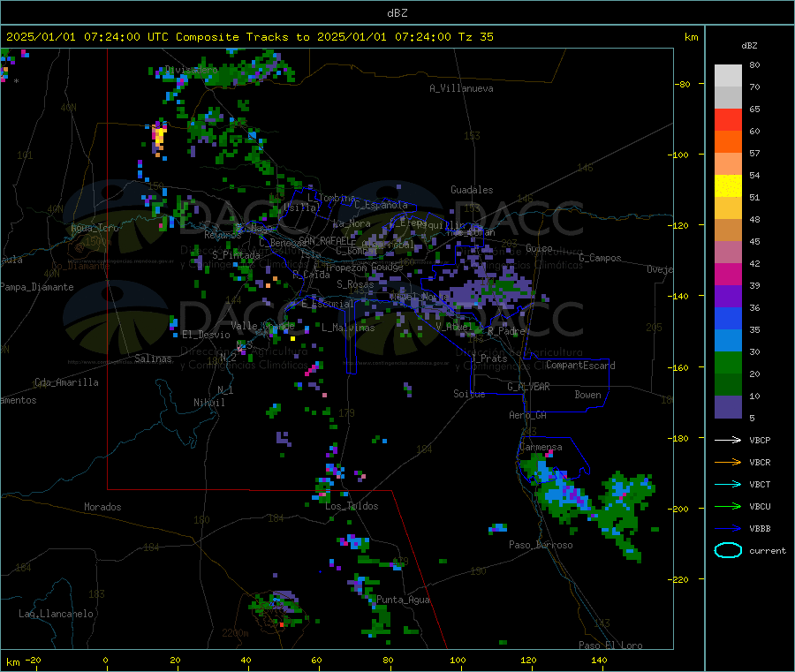Screen dimensions: 795x672
Task: Select the magenta 39 dBZ color swatch
Action: click(x=728, y=274)
